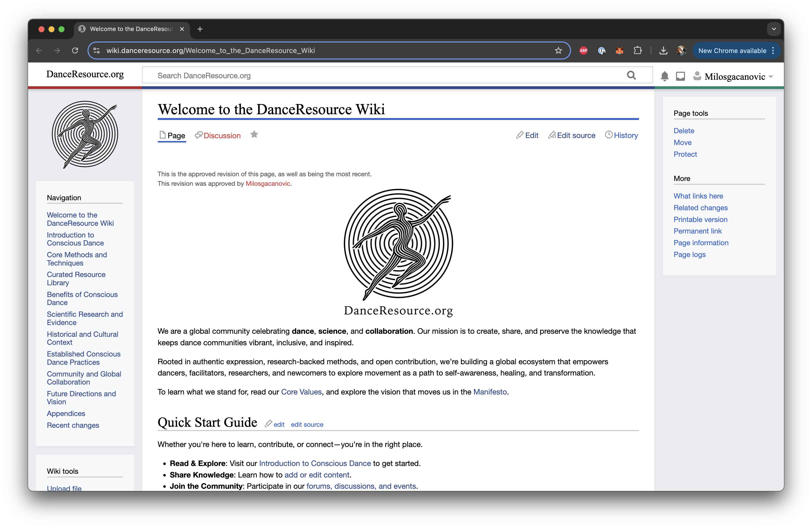812x528 pixels.
Task: Open Recent changes
Action: click(73, 425)
